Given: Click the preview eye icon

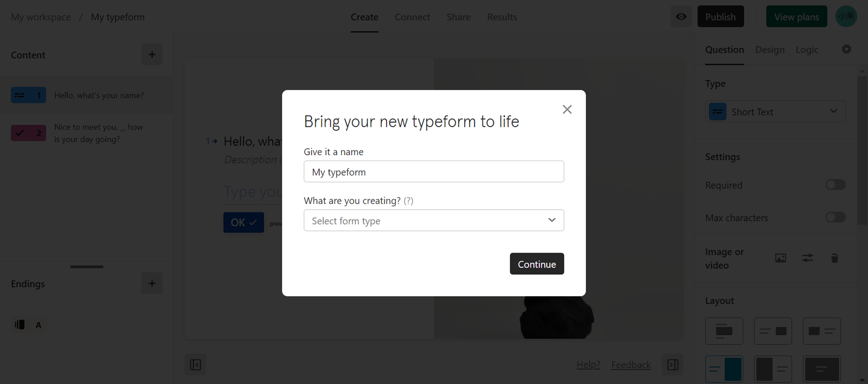Looking at the screenshot, I should (681, 16).
